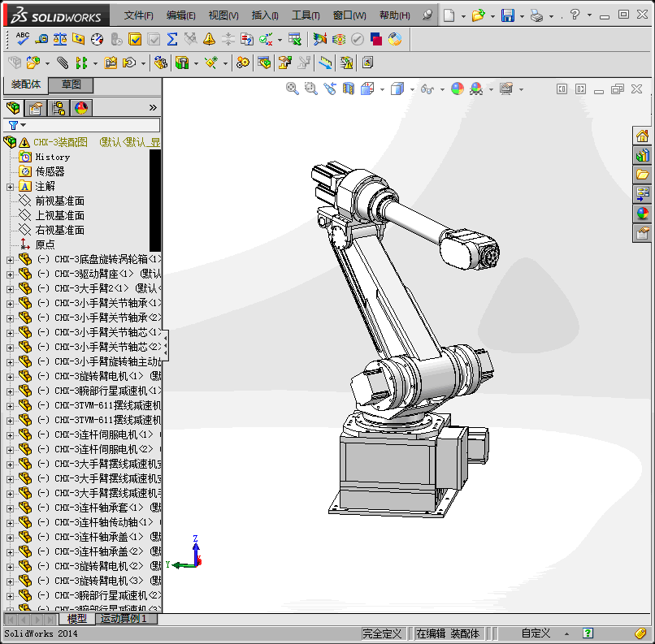Open the Section Properties tool

pyautogui.click(x=78, y=39)
